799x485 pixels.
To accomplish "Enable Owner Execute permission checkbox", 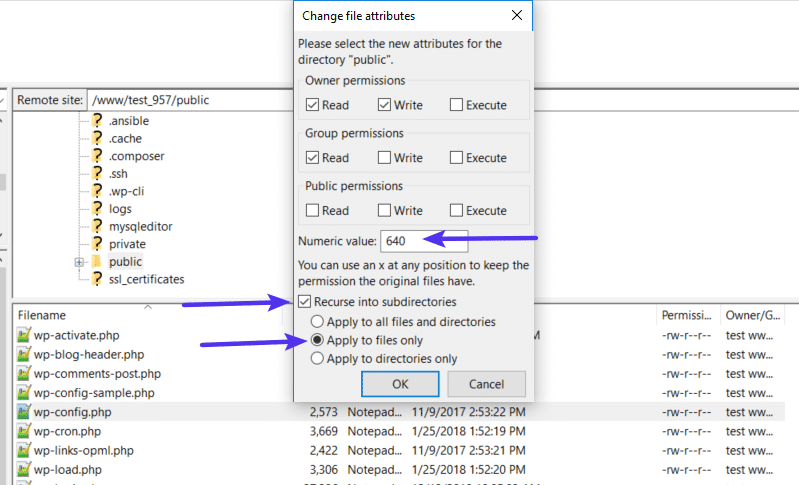I will [x=456, y=105].
